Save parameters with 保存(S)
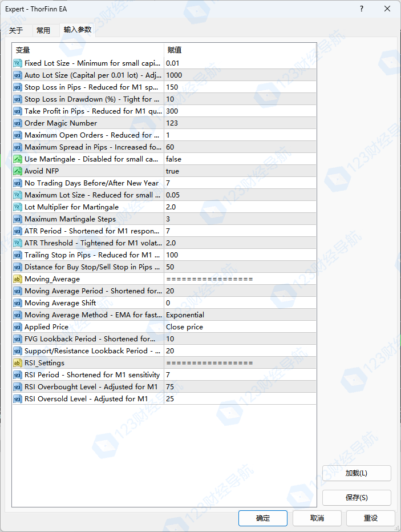The height and width of the screenshot is (532, 401). 357,498
